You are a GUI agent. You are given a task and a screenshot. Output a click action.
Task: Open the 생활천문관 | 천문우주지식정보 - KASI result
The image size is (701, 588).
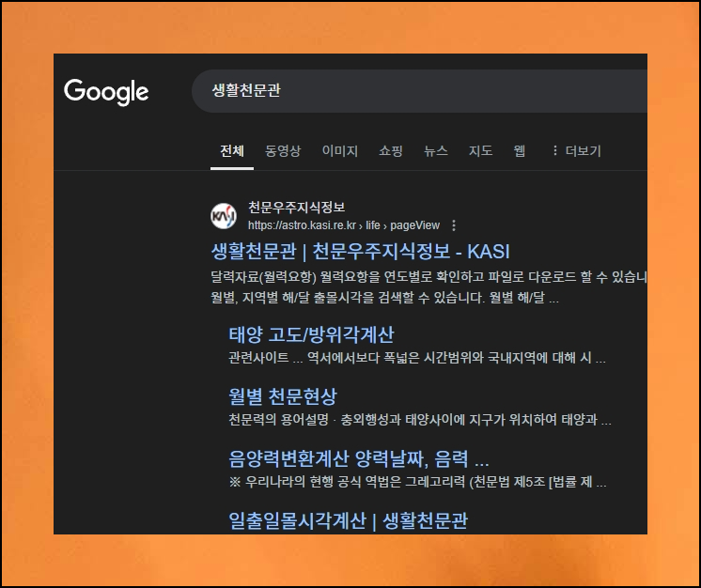tap(360, 252)
